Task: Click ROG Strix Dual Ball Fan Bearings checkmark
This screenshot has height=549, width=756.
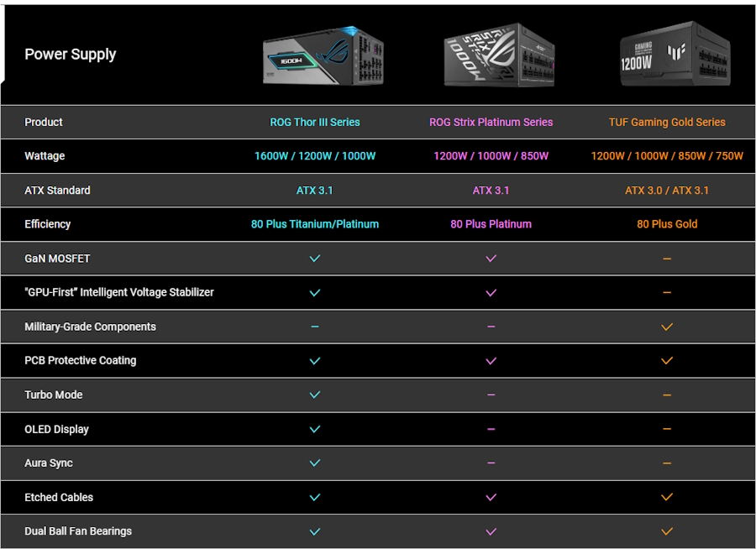Action: 491,531
